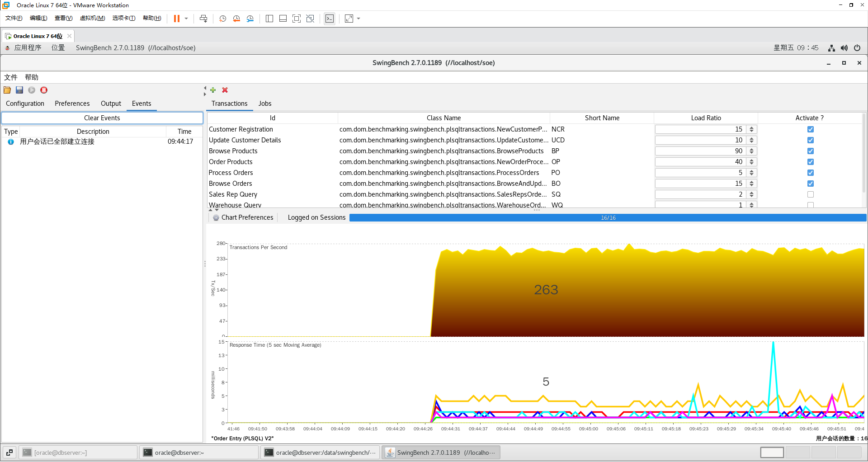Image resolution: width=868 pixels, height=462 pixels.
Task: Click the show desktop icon in bottom panel
Action: click(9, 452)
